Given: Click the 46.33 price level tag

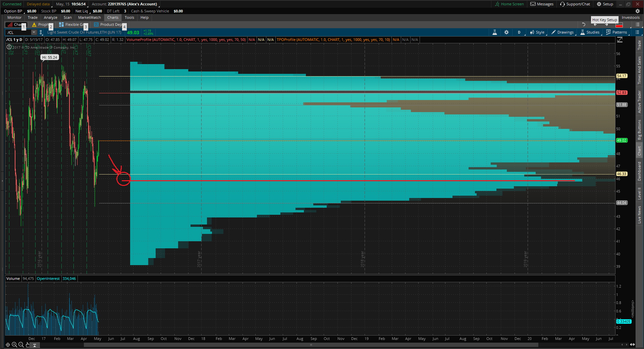Looking at the screenshot, I should [x=622, y=174].
